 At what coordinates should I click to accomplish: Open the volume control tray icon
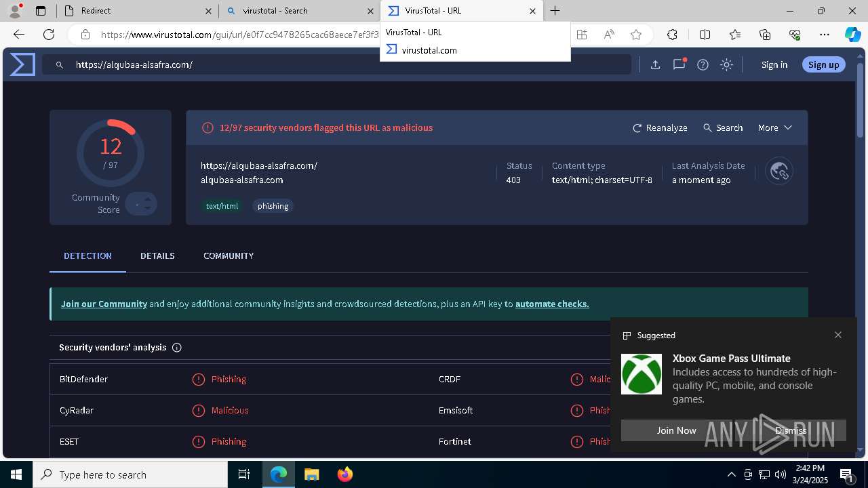point(781,474)
